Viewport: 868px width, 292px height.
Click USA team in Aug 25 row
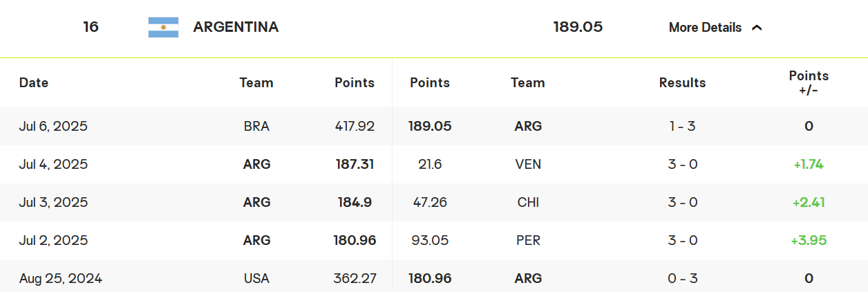click(256, 279)
